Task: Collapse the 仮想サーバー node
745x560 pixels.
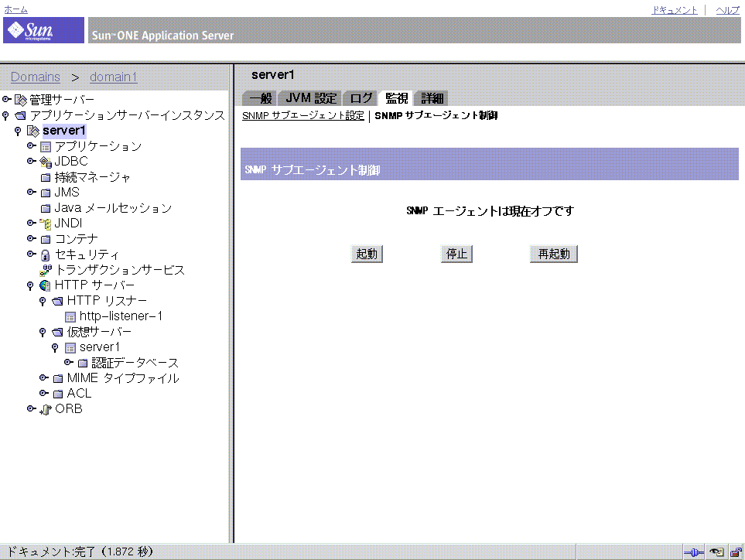Action: pos(43,332)
